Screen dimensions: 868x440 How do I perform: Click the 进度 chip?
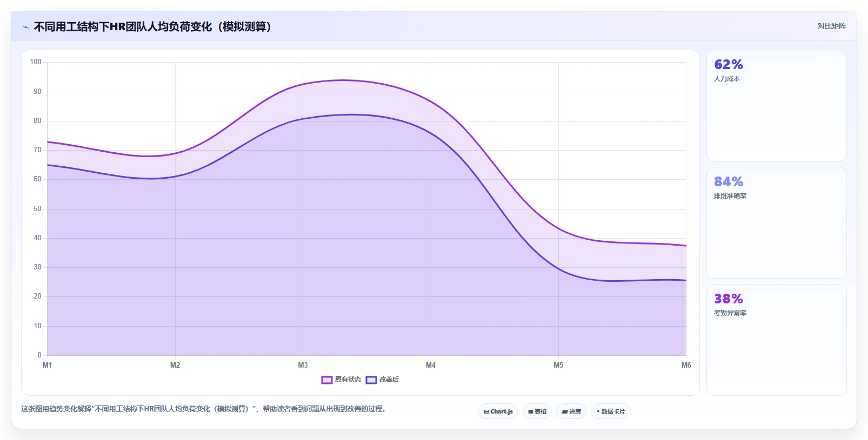[x=571, y=411]
